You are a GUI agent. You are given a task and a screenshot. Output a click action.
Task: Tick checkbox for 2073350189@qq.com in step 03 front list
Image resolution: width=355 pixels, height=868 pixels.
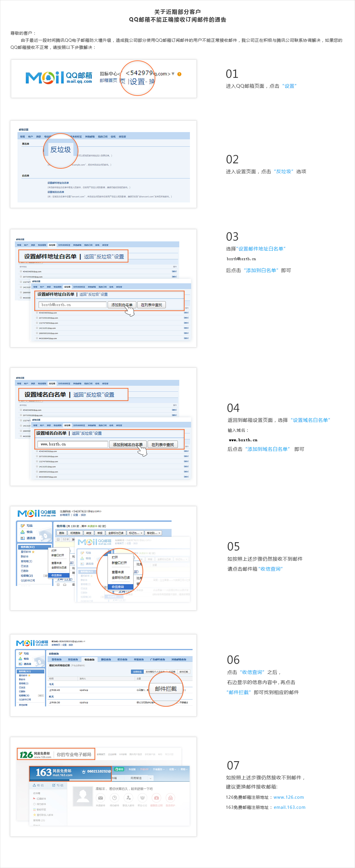pyautogui.click(x=37, y=318)
